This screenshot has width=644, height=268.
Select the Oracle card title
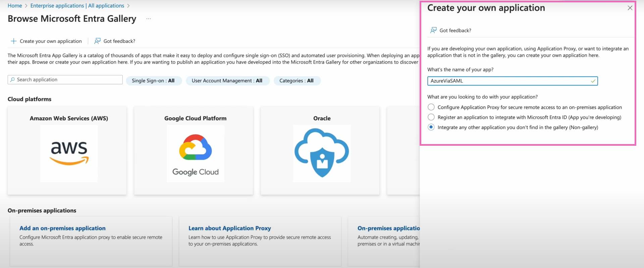(322, 118)
